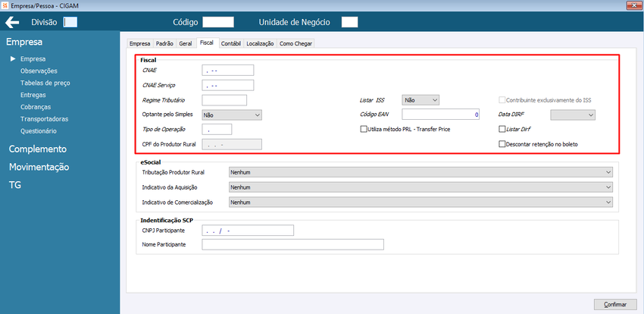
Task: Open Tabelas de preço in sidebar
Action: 45,83
